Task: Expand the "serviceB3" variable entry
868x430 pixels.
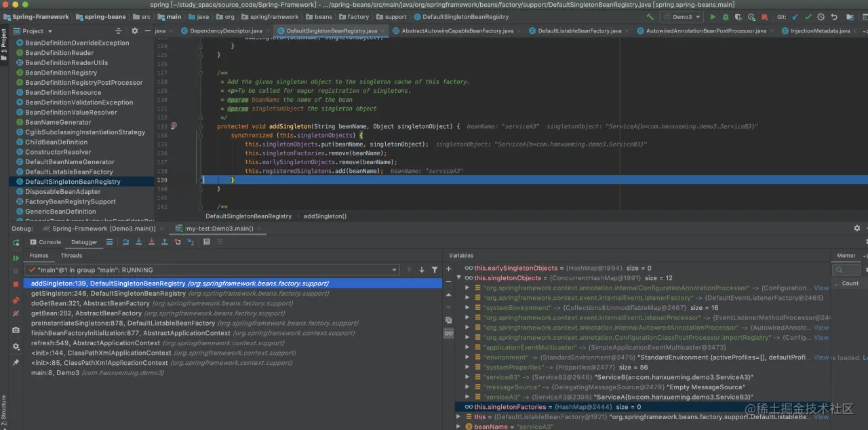Action: [x=467, y=377]
